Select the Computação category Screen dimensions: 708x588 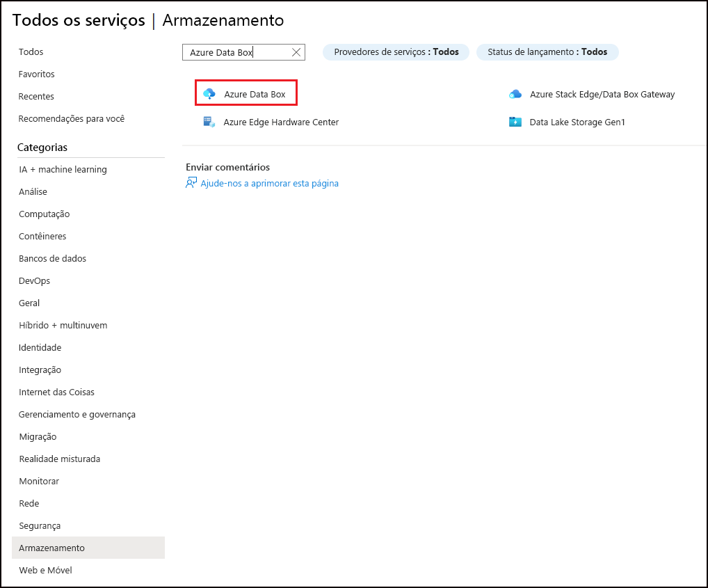(x=44, y=214)
